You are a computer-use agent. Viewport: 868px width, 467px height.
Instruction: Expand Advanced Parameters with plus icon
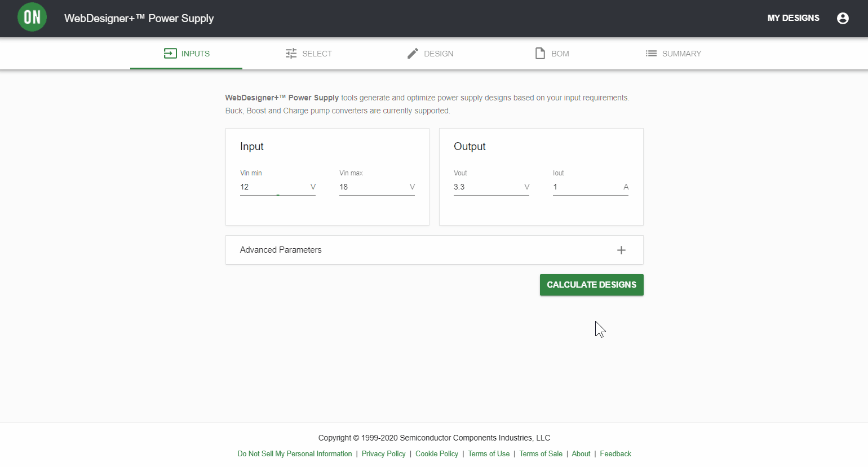(621, 250)
